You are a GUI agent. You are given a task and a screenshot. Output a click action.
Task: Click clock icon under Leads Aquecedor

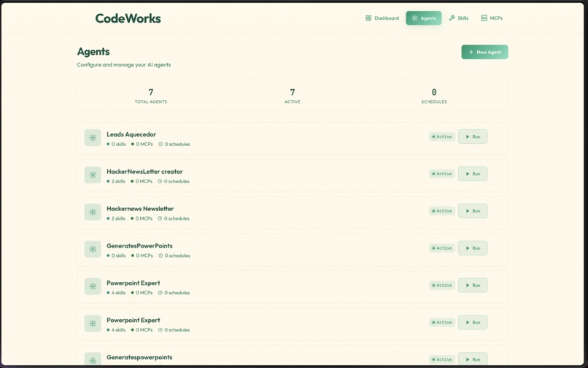(160, 144)
